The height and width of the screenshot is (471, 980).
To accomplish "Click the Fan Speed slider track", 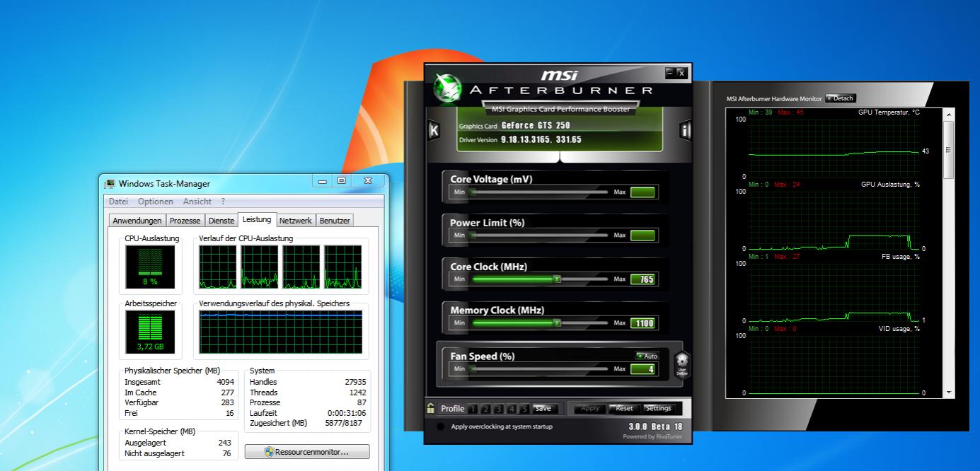I will click(x=540, y=368).
